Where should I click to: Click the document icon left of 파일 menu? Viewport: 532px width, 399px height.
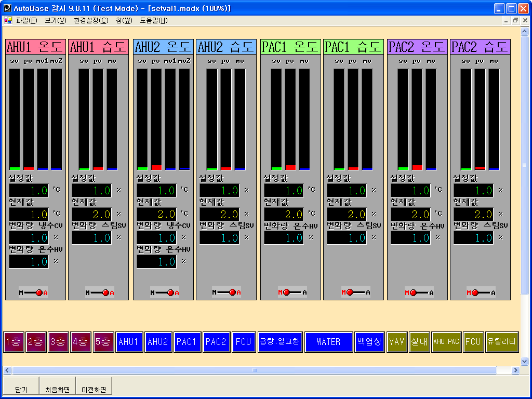8,21
